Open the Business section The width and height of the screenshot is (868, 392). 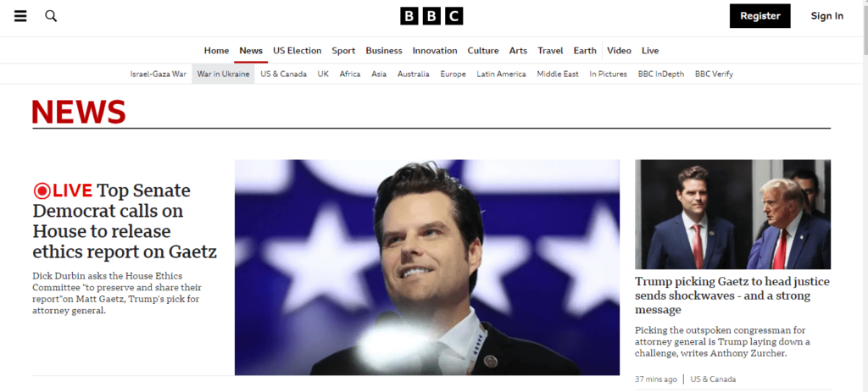[x=384, y=51]
